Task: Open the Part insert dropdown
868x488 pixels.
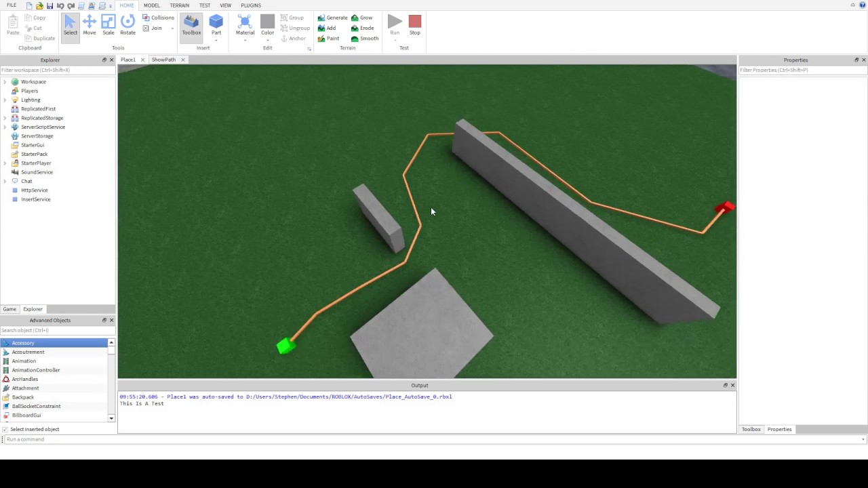Action: [x=216, y=41]
